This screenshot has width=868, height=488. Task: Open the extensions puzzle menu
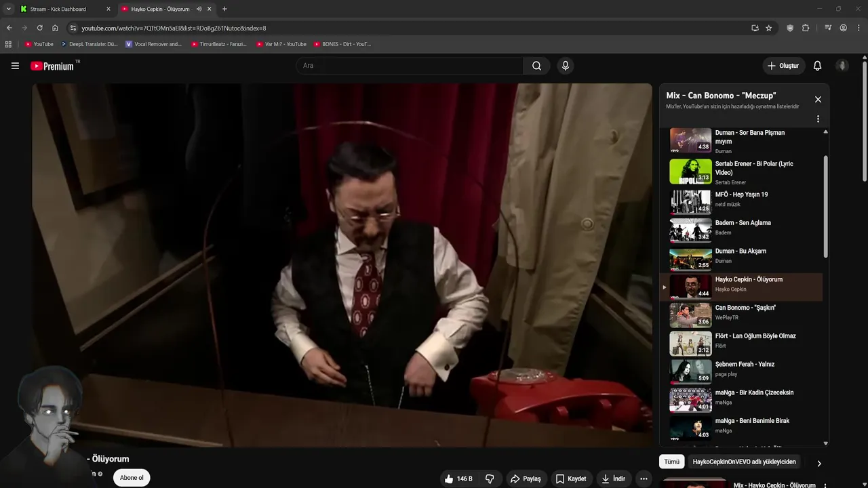click(x=806, y=28)
